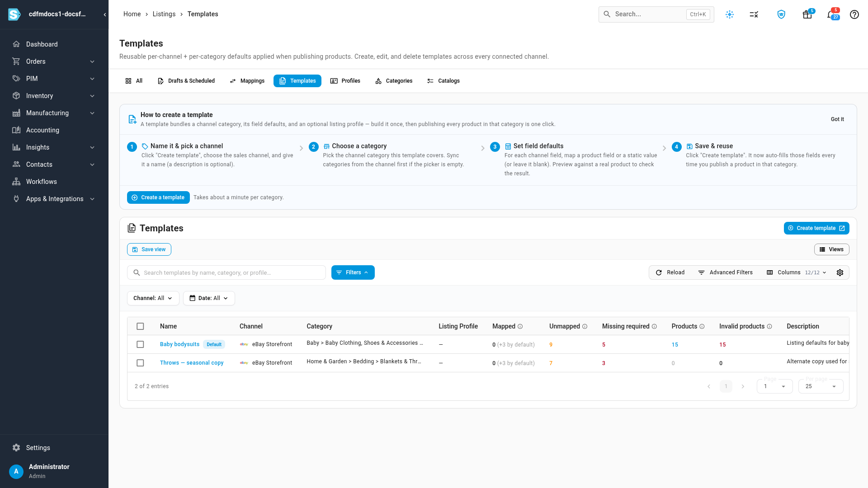The width and height of the screenshot is (868, 488).
Task: Click the templates search field
Action: point(226,272)
